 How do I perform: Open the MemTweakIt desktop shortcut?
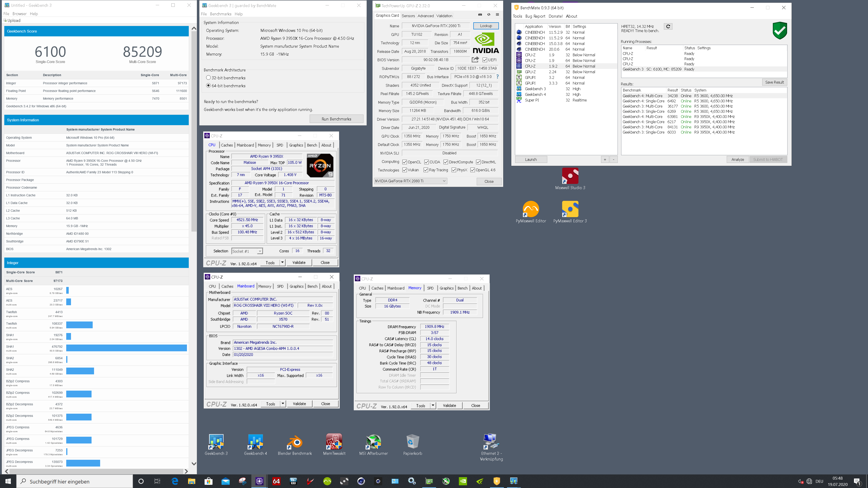[334, 445]
